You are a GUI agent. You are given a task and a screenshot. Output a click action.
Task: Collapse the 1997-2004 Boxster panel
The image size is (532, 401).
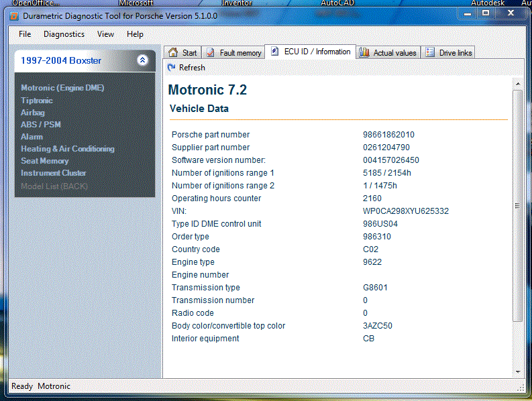[x=142, y=60]
